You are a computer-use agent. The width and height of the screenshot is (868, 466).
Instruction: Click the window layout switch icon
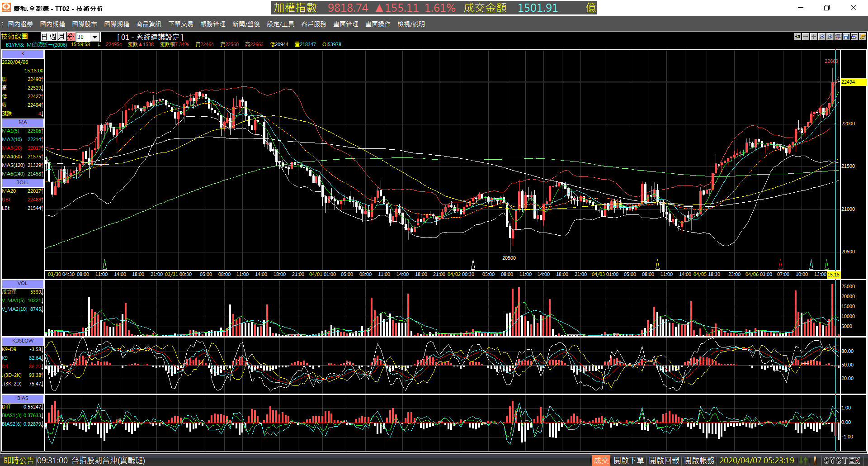point(854,37)
